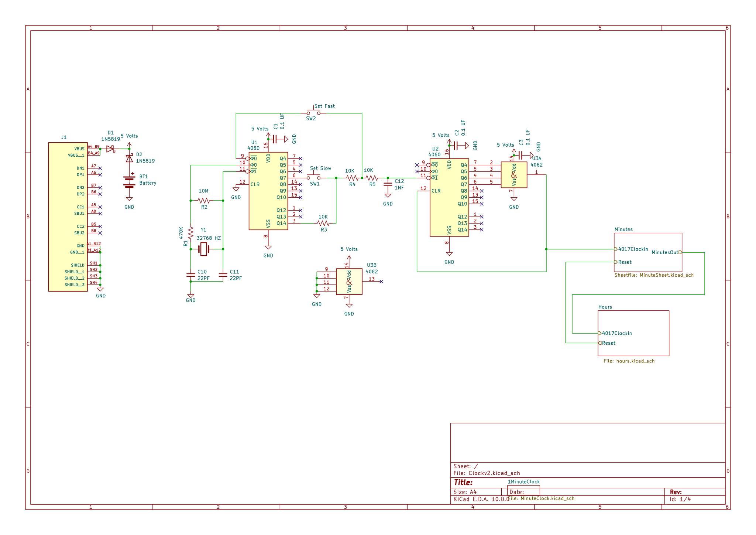The width and height of the screenshot is (756, 535).
Task: Select the BT1 battery symbol
Action: click(x=129, y=181)
